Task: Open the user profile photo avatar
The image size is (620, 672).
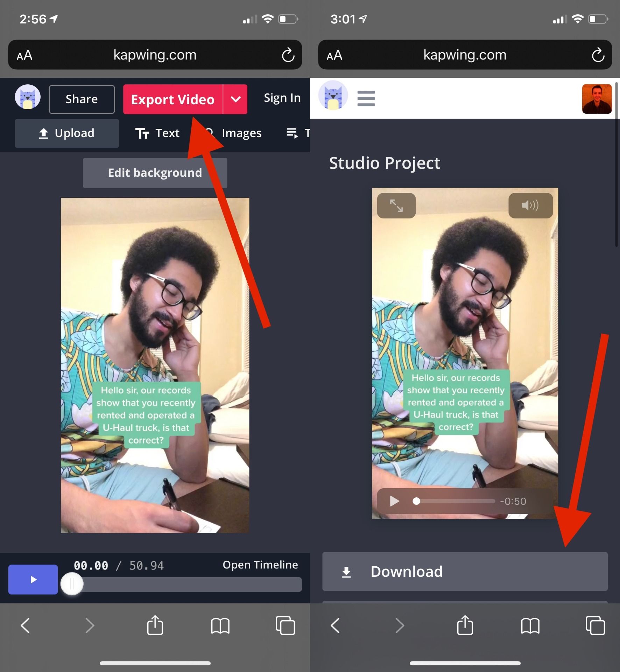Action: tap(597, 99)
